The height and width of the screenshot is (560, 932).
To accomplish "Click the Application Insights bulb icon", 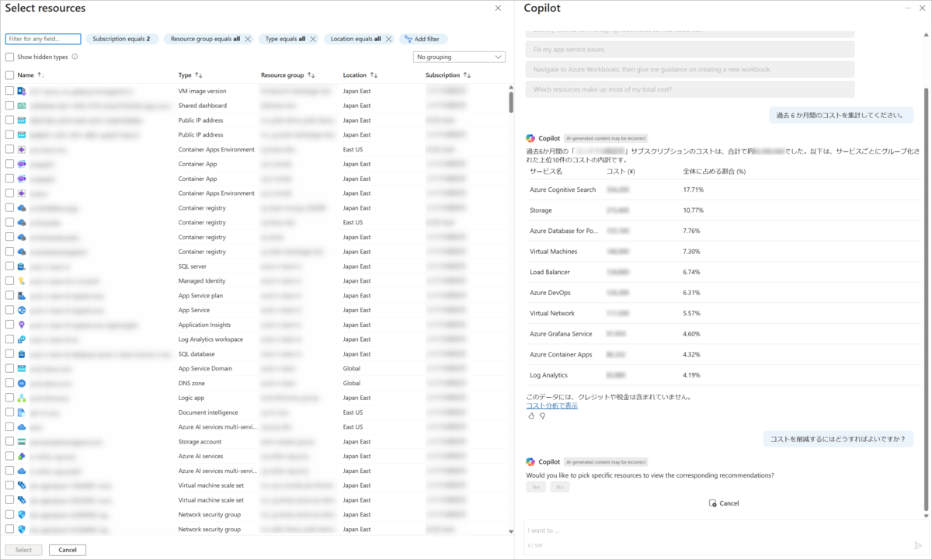I will coord(22,325).
